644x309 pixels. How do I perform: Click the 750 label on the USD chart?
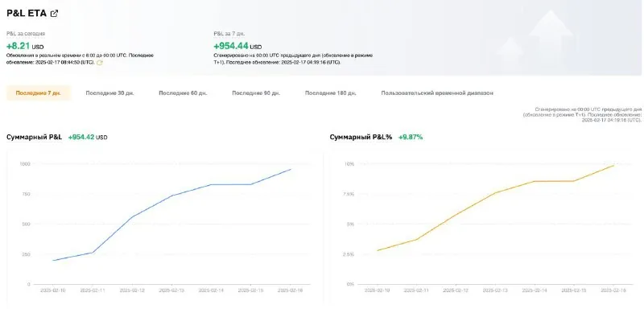click(x=26, y=194)
